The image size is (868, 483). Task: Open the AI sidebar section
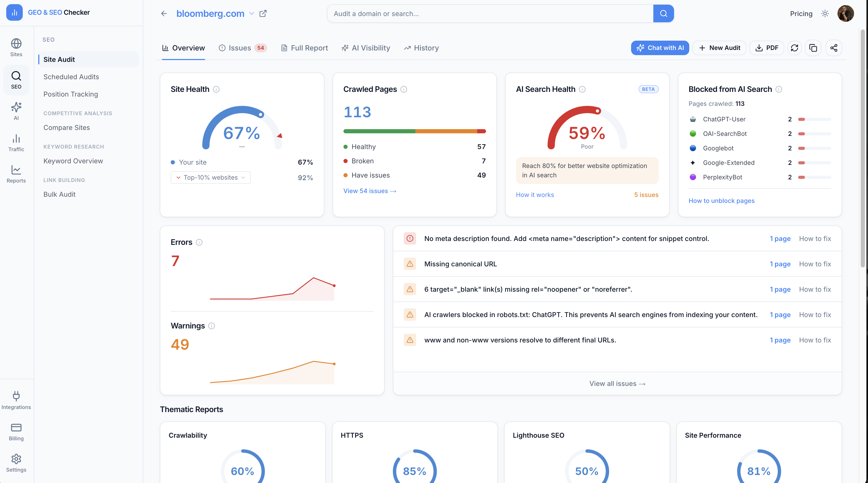pyautogui.click(x=16, y=111)
